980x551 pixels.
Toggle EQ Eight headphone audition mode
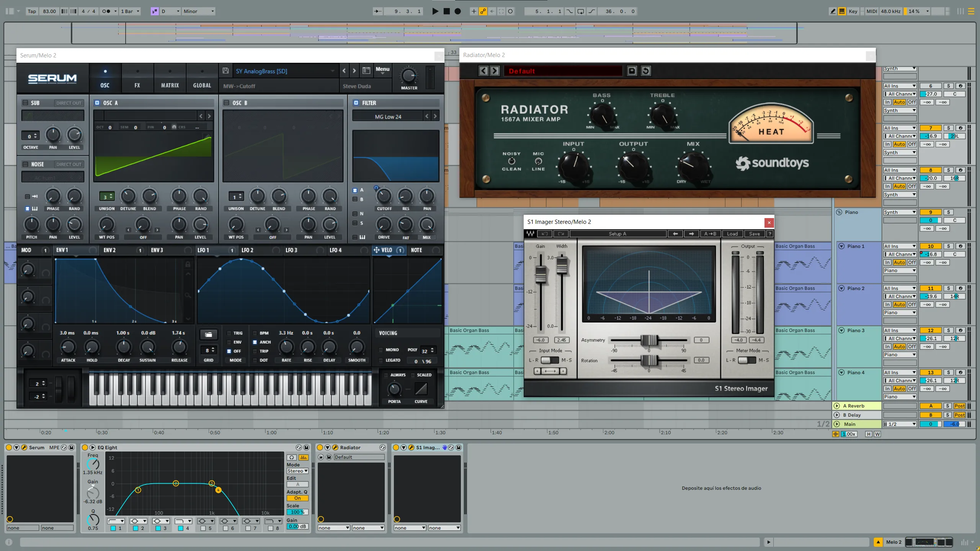292,458
